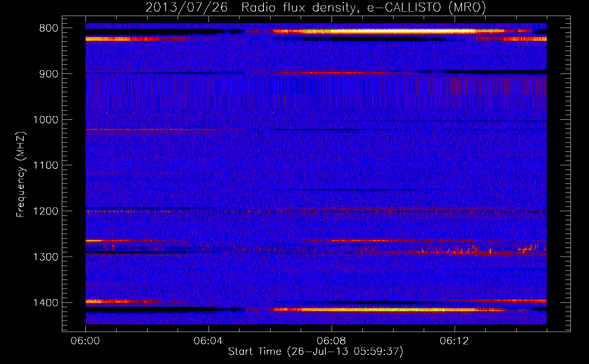
Task: Click the 'Start Time (26-Jul-13 05:59:37)' axis label
Action: click(316, 352)
